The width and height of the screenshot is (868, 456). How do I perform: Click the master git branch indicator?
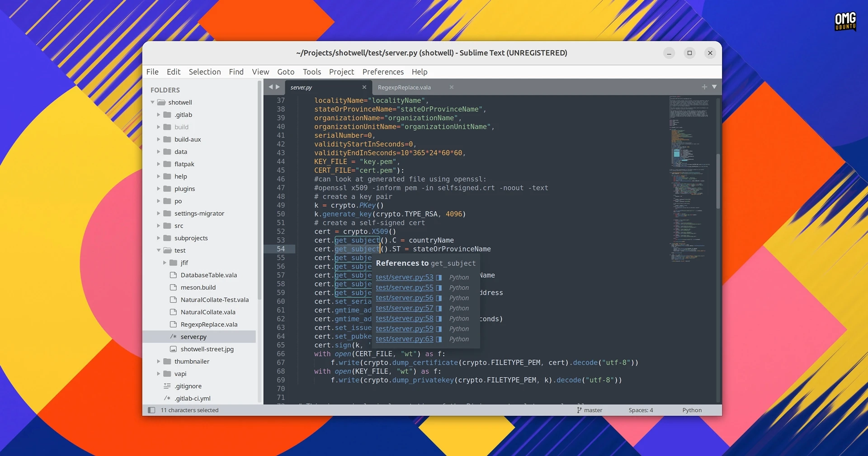click(590, 410)
